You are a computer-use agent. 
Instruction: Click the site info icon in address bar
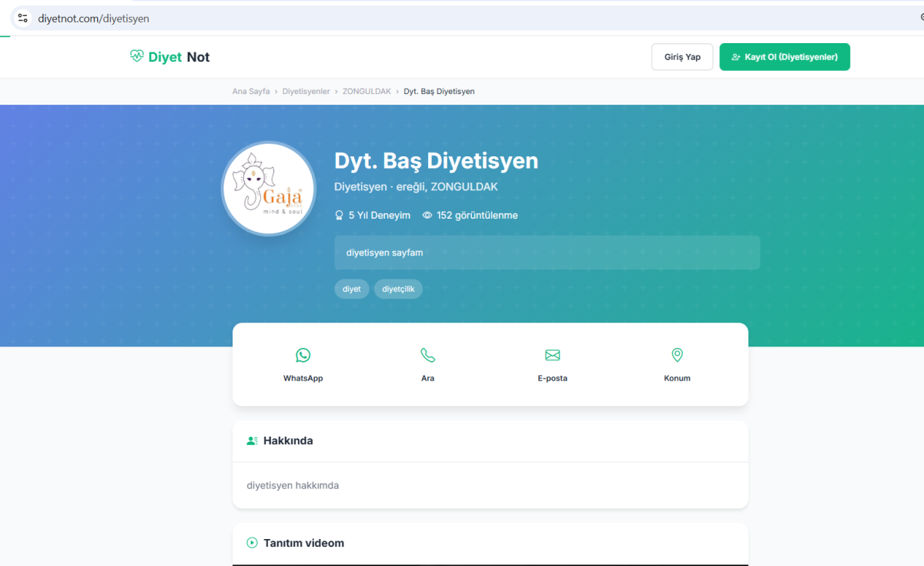click(22, 18)
